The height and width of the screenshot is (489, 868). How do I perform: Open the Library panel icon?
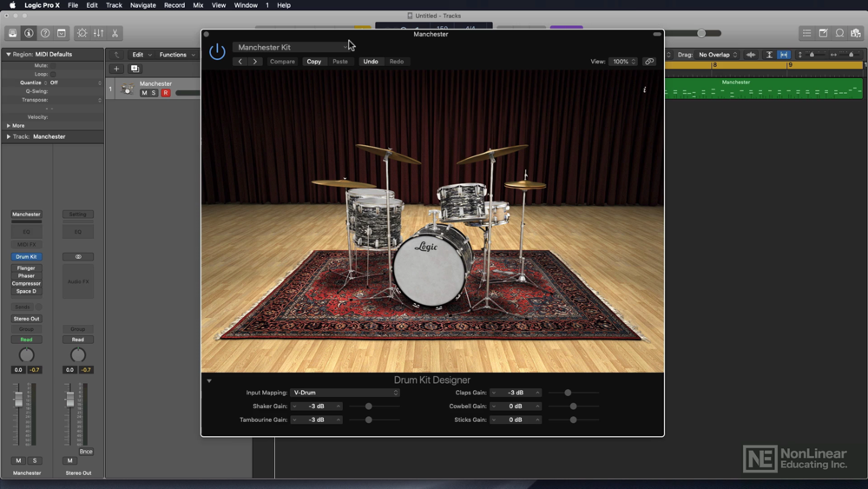[12, 33]
